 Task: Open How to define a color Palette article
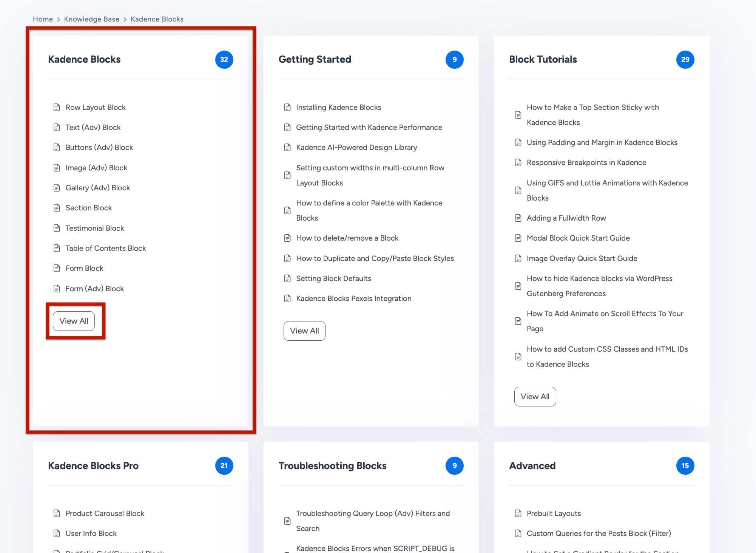pyautogui.click(x=369, y=210)
